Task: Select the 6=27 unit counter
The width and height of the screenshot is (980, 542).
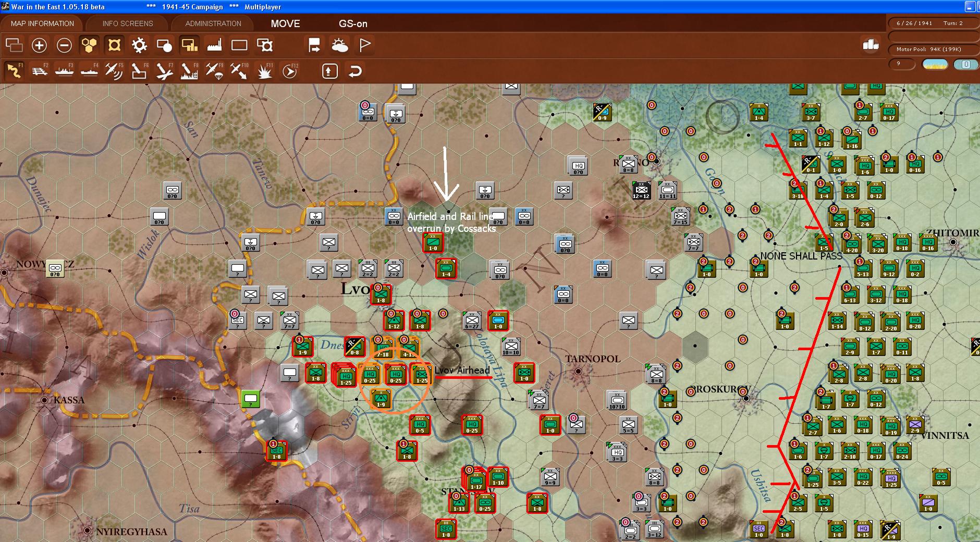Action: pos(472,321)
